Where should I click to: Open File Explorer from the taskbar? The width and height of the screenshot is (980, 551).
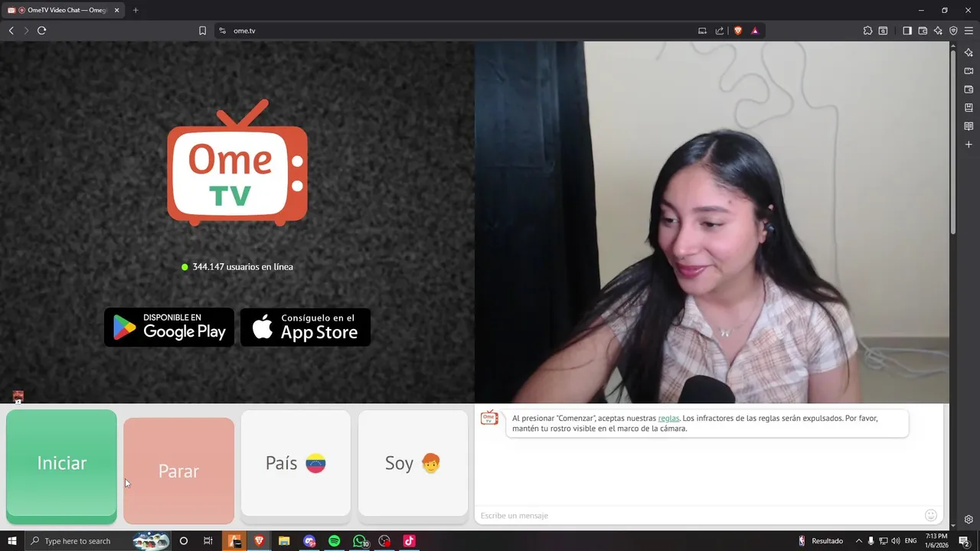click(x=284, y=541)
